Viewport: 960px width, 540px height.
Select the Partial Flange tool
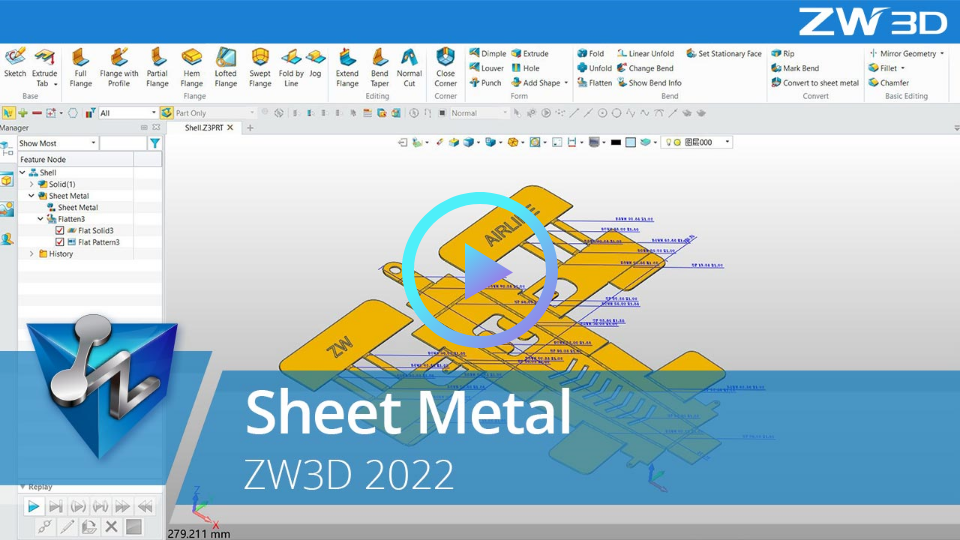click(157, 67)
